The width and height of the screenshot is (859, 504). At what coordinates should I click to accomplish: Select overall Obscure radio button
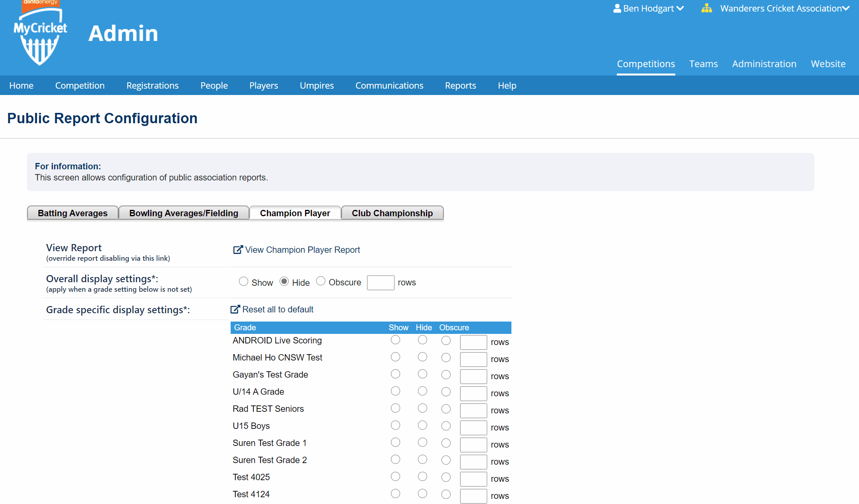tap(321, 281)
